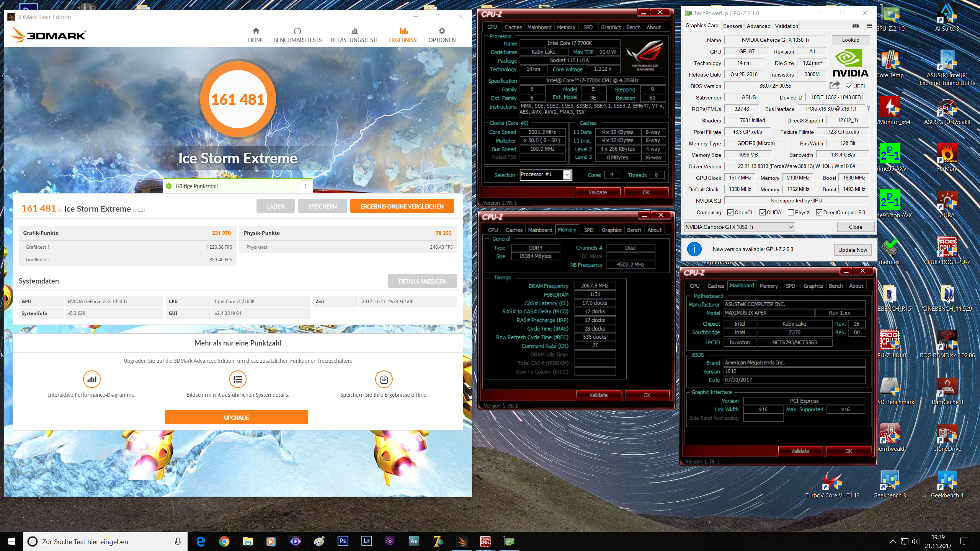Open Geekbench 4 desktop icon

point(947,484)
